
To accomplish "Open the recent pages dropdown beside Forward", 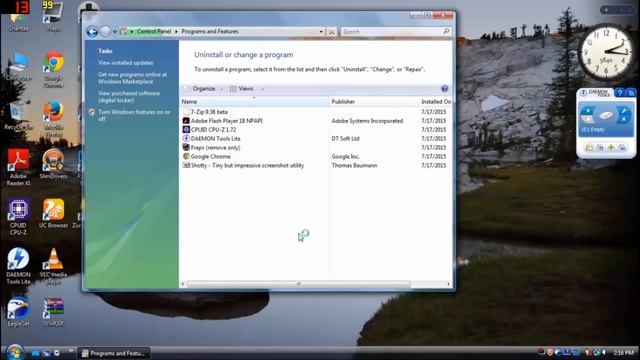I will click(x=115, y=31).
